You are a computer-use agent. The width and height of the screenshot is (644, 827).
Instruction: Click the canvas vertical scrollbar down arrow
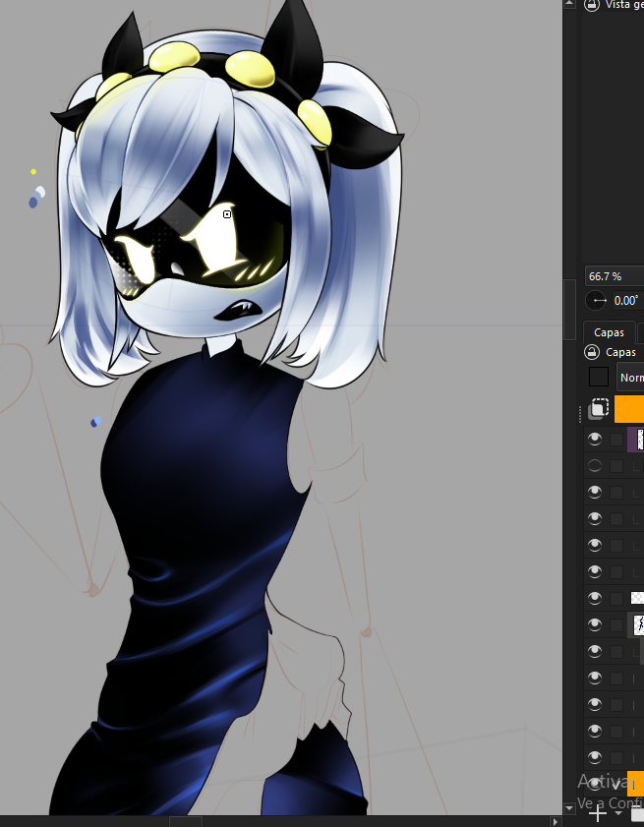[569, 808]
